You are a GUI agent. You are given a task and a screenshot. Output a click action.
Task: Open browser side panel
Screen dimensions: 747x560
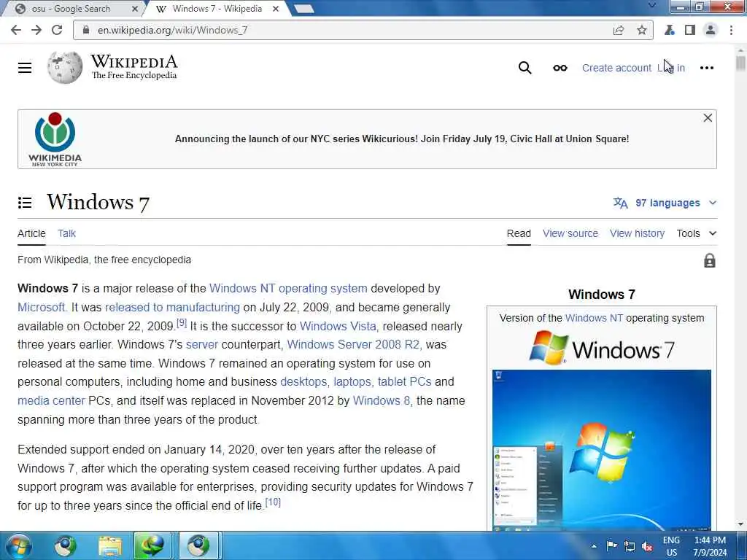pyautogui.click(x=690, y=30)
